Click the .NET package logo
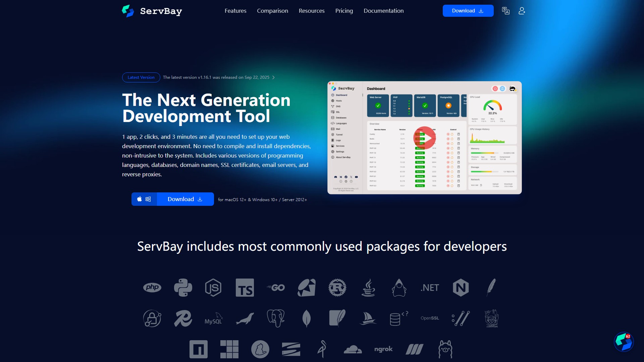The image size is (644, 362). [430, 288]
